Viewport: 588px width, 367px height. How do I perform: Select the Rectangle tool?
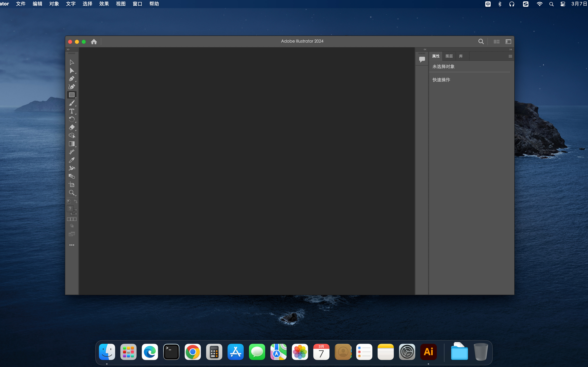(x=72, y=95)
